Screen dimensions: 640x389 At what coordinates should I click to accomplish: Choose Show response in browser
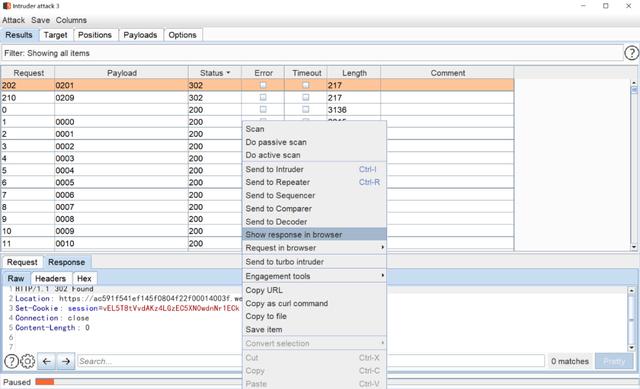[x=314, y=235]
